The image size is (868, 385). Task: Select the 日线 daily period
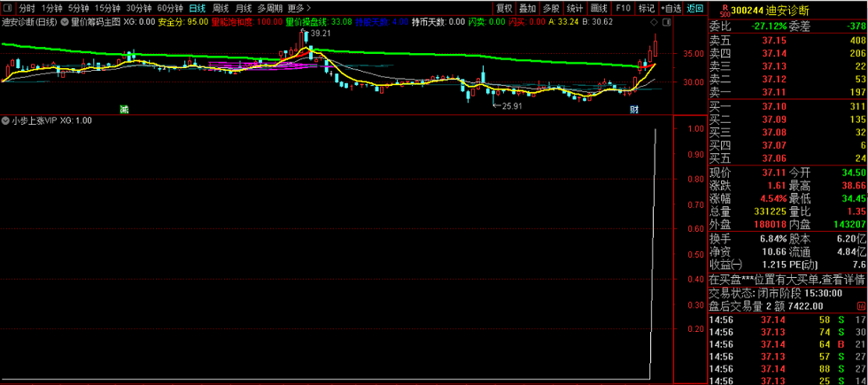click(197, 8)
